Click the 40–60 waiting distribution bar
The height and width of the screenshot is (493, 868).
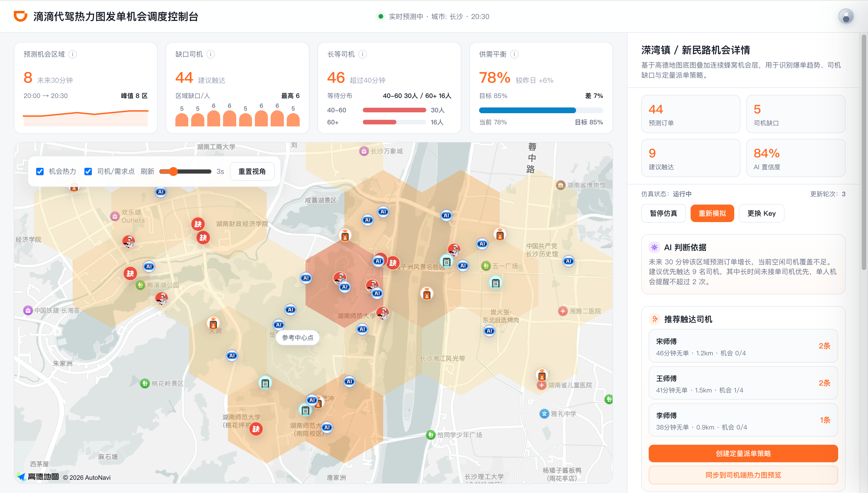coord(394,110)
